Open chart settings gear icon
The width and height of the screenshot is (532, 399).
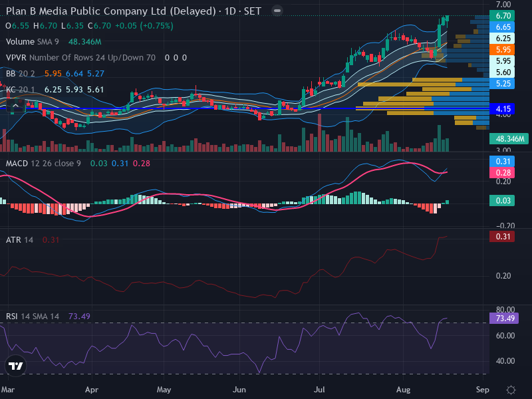coord(511,390)
